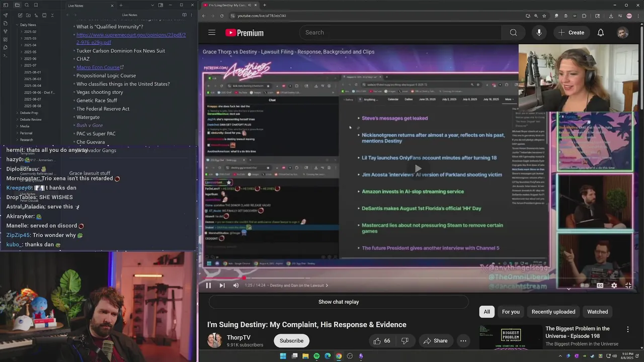Bookmark this page star in Chrome
Viewport: 644px width, 362px height.
click(544, 16)
